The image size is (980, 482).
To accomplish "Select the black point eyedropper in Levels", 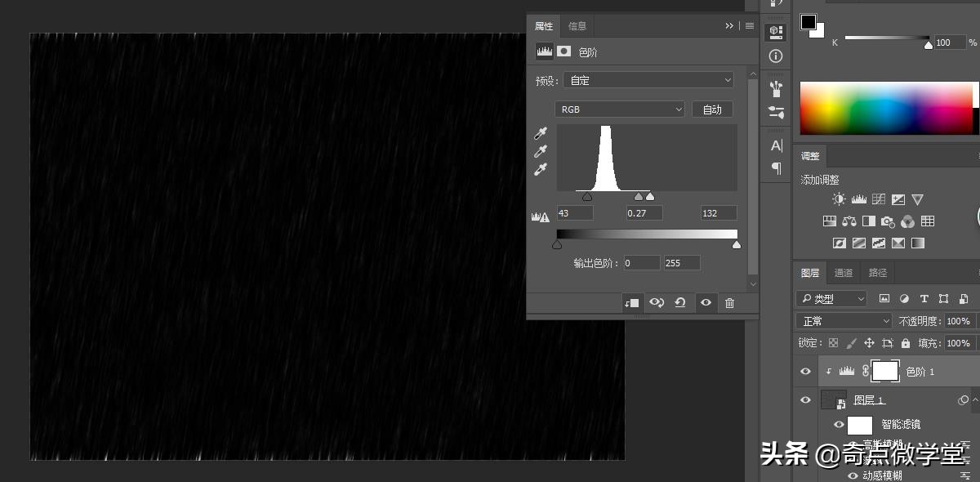I will pyautogui.click(x=540, y=133).
